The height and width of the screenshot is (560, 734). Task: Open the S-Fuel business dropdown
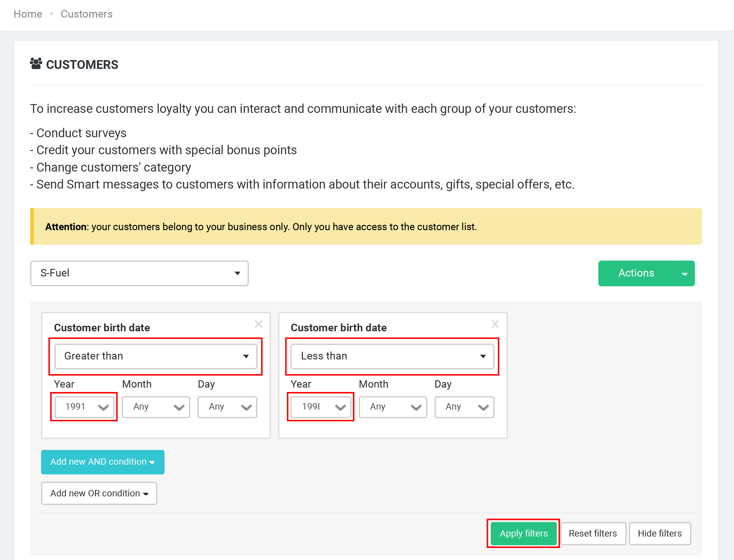tap(139, 273)
